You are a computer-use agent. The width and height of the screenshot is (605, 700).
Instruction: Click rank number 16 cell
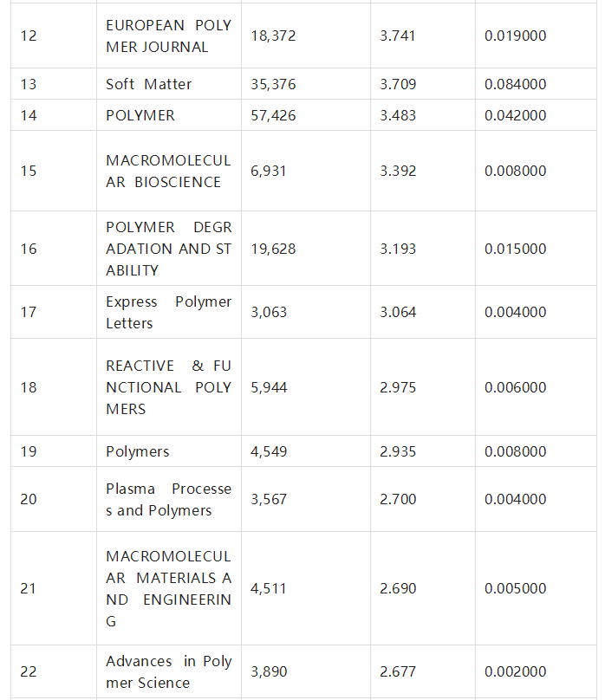(x=54, y=249)
